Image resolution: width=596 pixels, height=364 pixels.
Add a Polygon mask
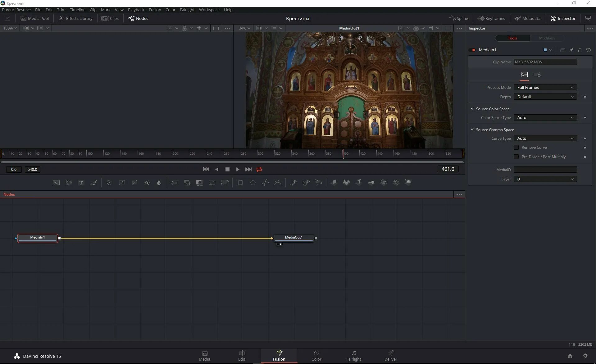(265, 183)
